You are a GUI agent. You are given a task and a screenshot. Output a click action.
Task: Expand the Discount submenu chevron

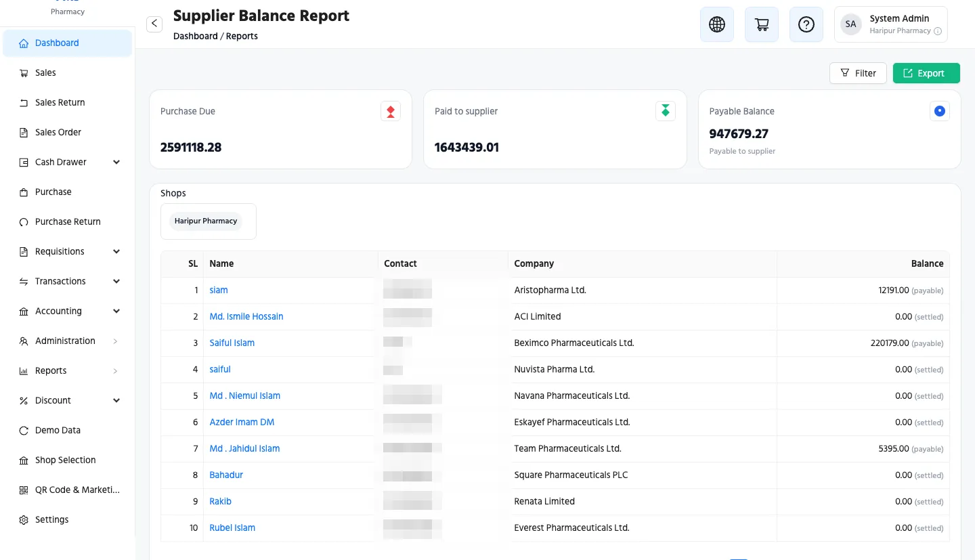116,401
